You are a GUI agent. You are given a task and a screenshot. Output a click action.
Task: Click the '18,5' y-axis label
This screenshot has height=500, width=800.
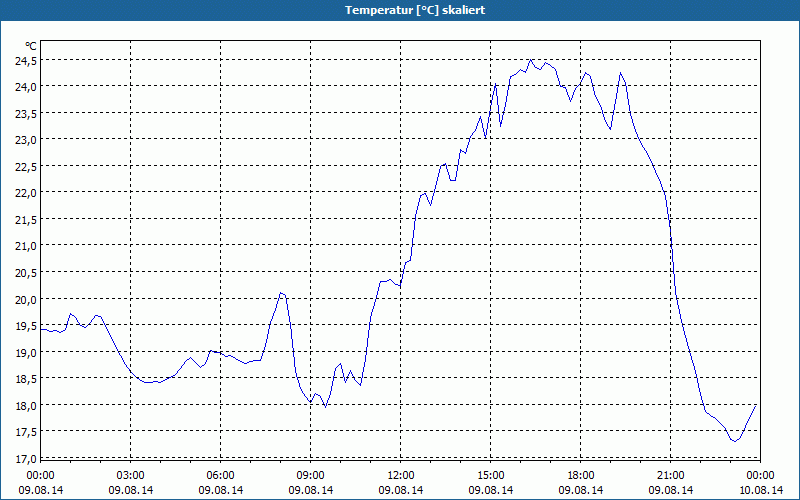26,379
